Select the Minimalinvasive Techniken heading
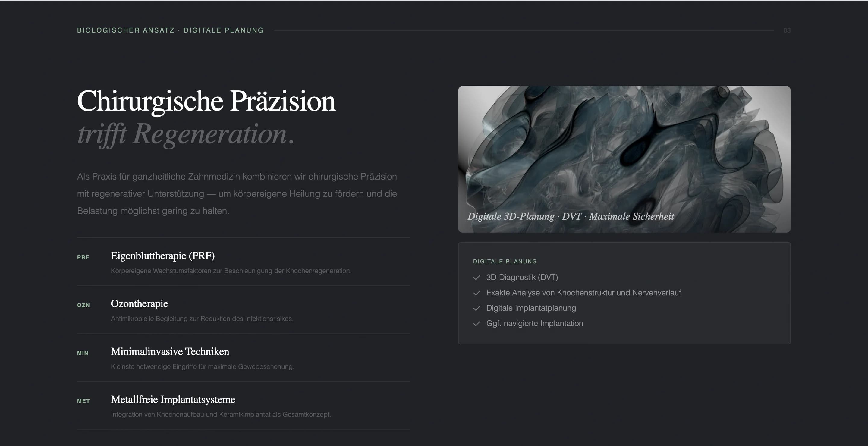This screenshot has height=446, width=868. point(170,351)
